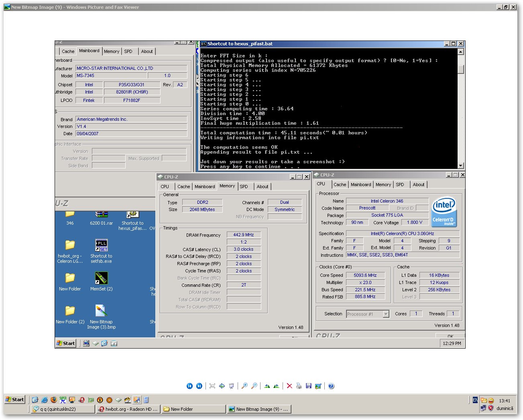
Task: Open Cache tab in the Celeron 346 CPU-Z window
Action: [x=340, y=185]
